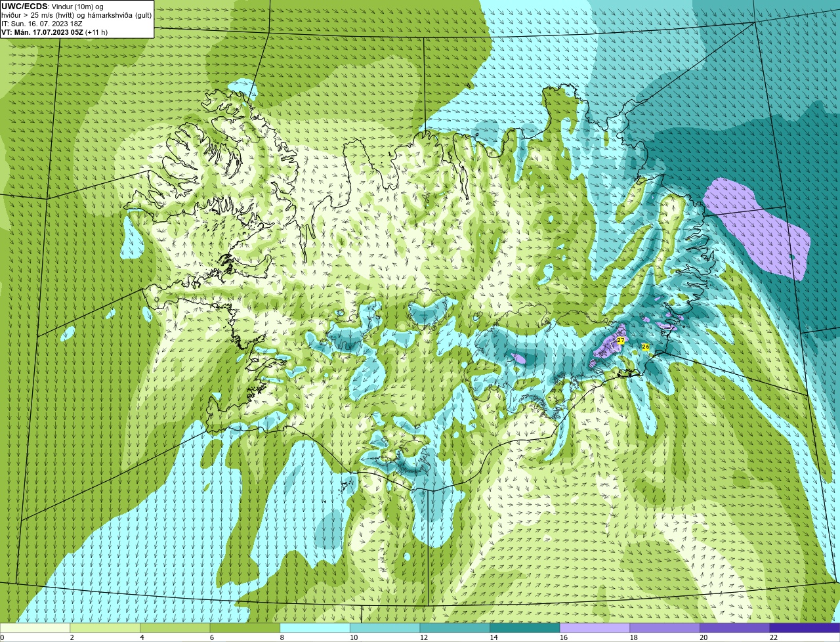Screen dimensions: 840x642
Task: Click the scale value 8
Action: [x=282, y=637]
